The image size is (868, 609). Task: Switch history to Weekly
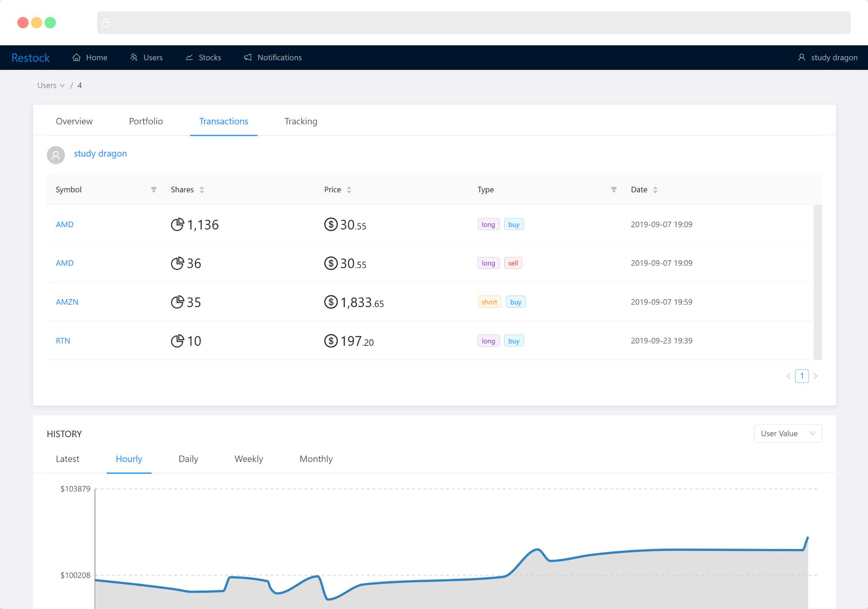(x=249, y=459)
